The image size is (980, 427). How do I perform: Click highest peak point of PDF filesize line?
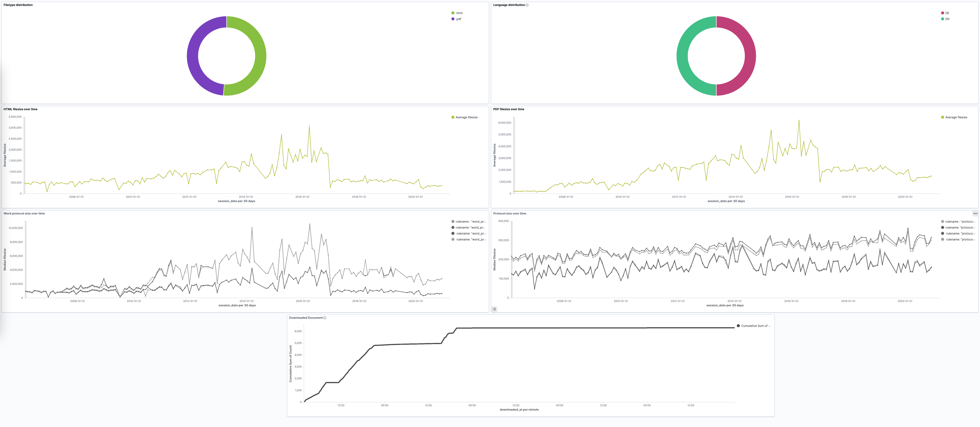coord(799,120)
